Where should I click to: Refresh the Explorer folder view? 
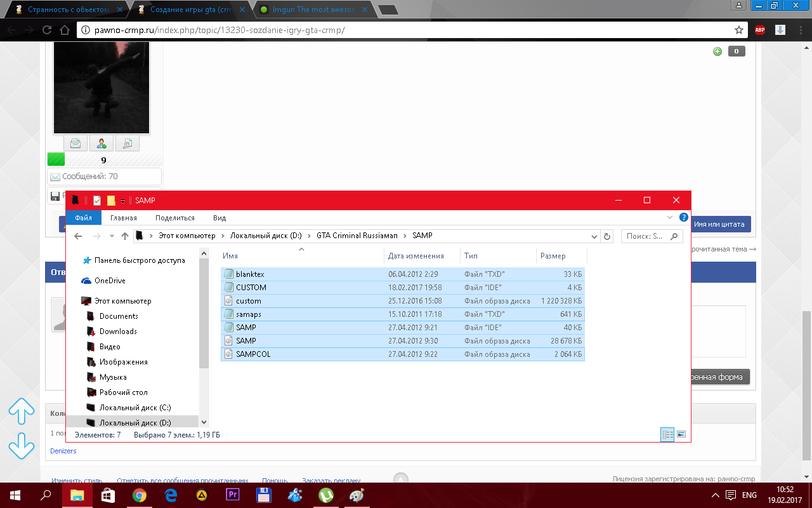[x=607, y=236]
